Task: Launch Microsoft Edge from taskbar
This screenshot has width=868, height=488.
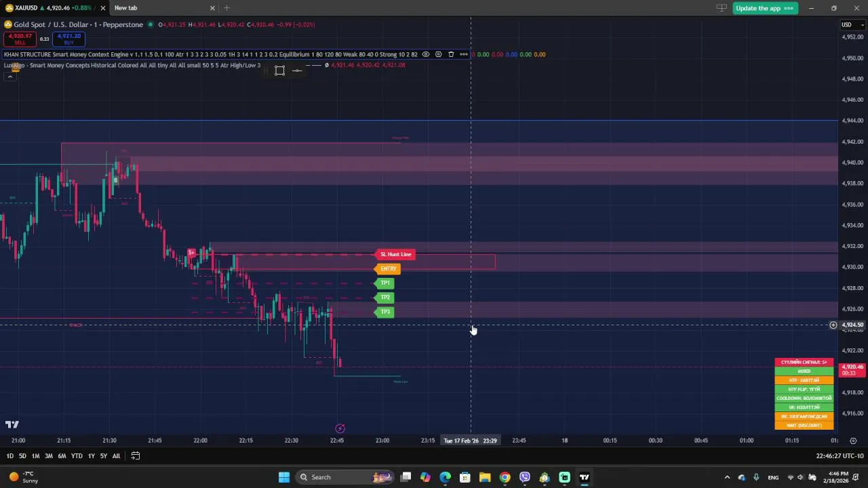Action: pos(445,477)
